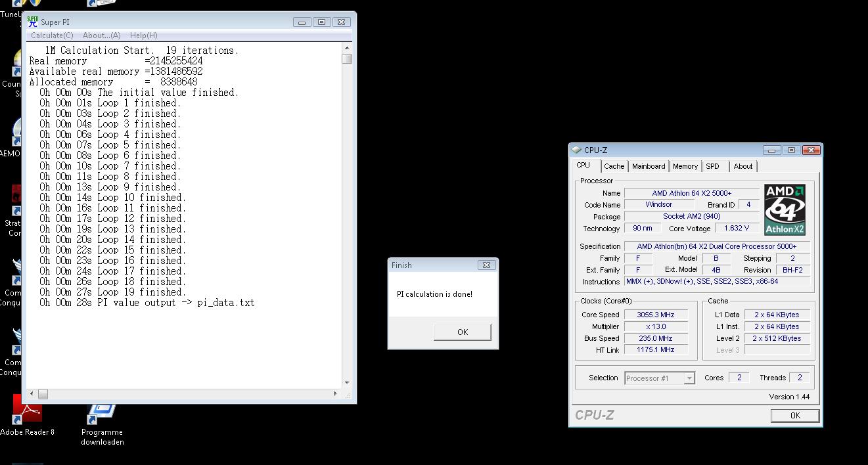This screenshot has width=868, height=465.
Task: Switch to the Mainboard tab in CPU-Z
Action: [649, 166]
